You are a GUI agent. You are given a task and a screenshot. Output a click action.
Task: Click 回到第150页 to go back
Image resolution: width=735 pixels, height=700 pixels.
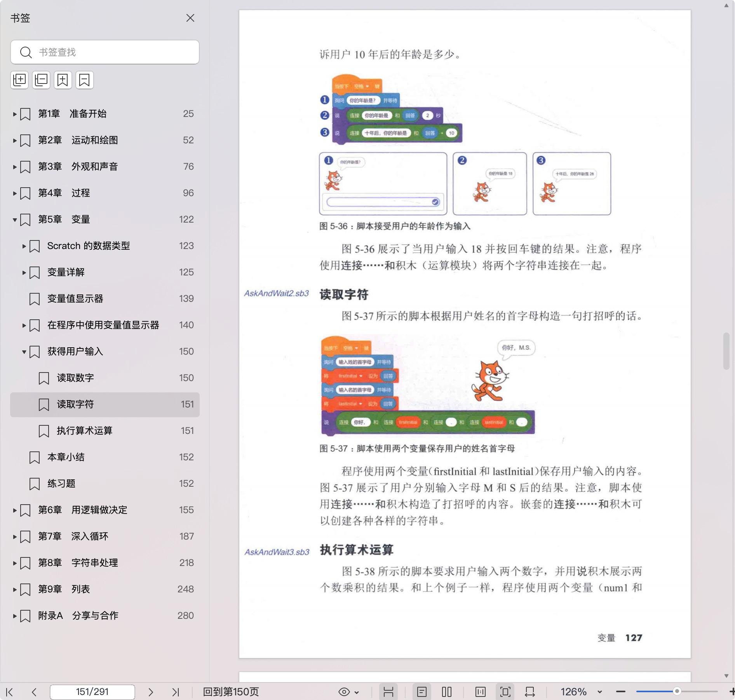coord(231,692)
